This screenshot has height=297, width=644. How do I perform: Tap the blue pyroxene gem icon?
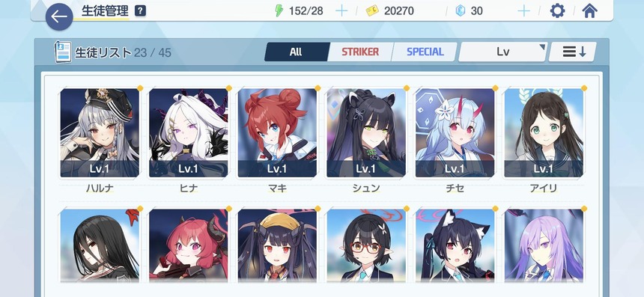pos(461,11)
